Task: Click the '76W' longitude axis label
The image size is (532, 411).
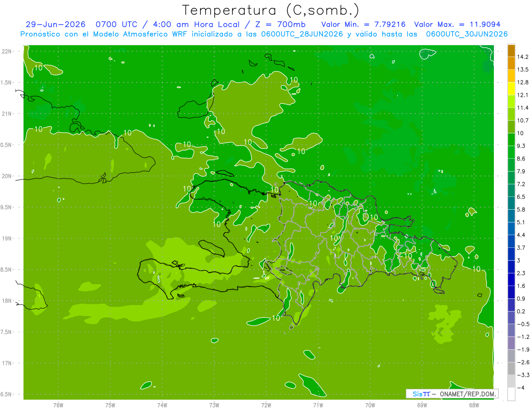Action: click(x=58, y=405)
